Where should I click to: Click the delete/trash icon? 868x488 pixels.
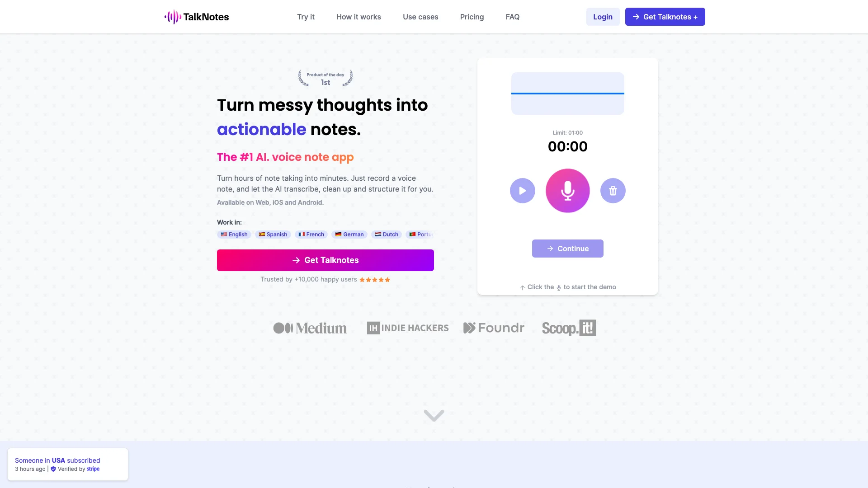(x=612, y=190)
